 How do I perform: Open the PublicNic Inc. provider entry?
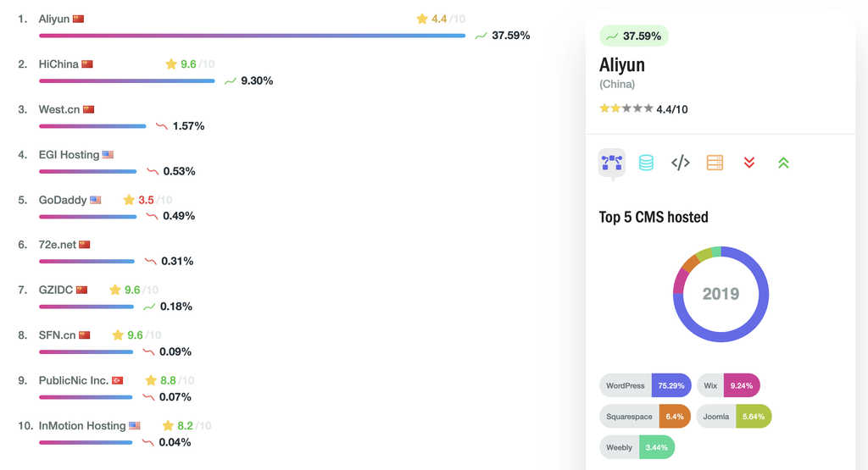74,380
